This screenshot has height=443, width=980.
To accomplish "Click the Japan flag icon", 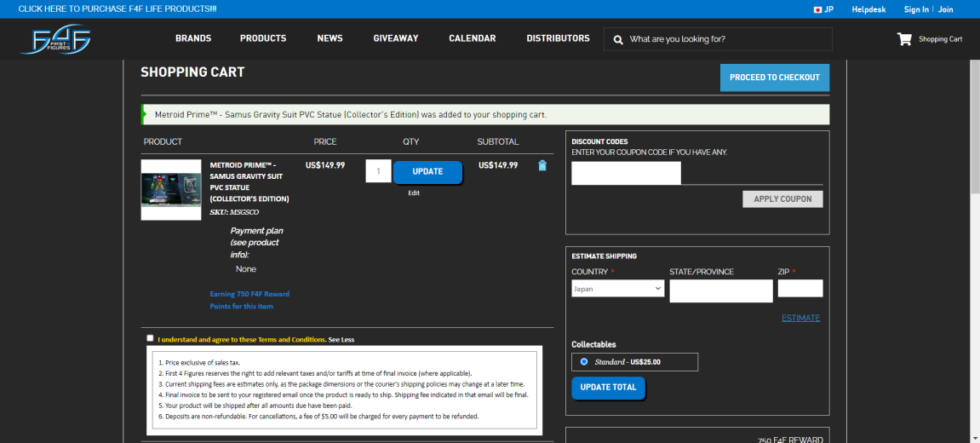I will tap(817, 9).
